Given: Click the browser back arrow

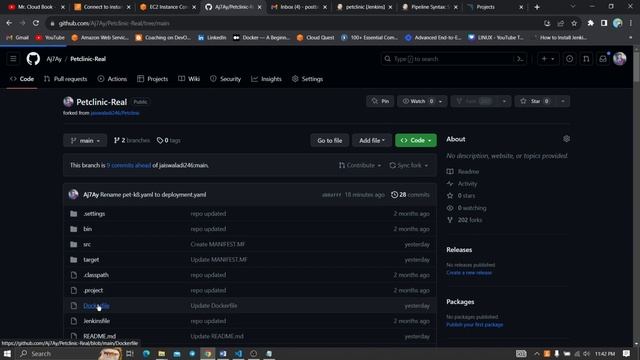Looking at the screenshot, I should click(9, 23).
